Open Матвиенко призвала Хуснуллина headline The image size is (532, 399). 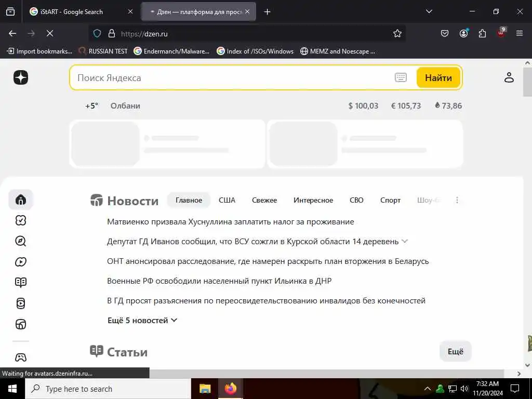pyautogui.click(x=230, y=222)
